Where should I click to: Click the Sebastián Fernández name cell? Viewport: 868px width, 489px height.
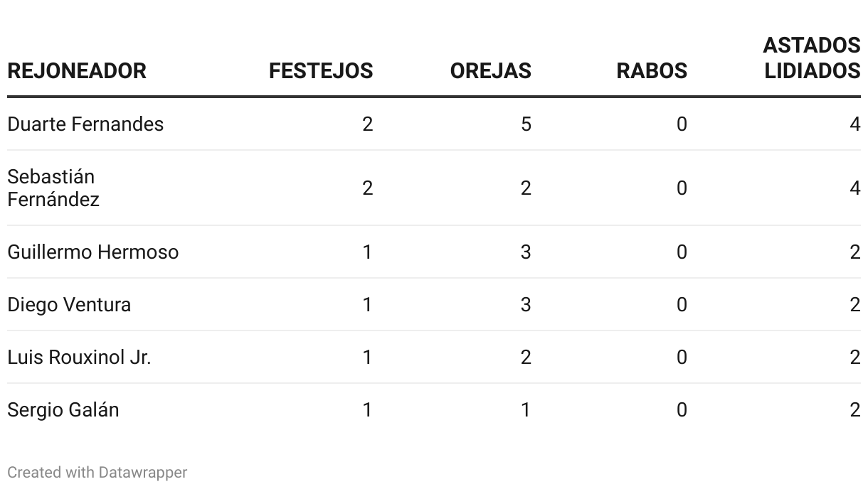tap(53, 188)
